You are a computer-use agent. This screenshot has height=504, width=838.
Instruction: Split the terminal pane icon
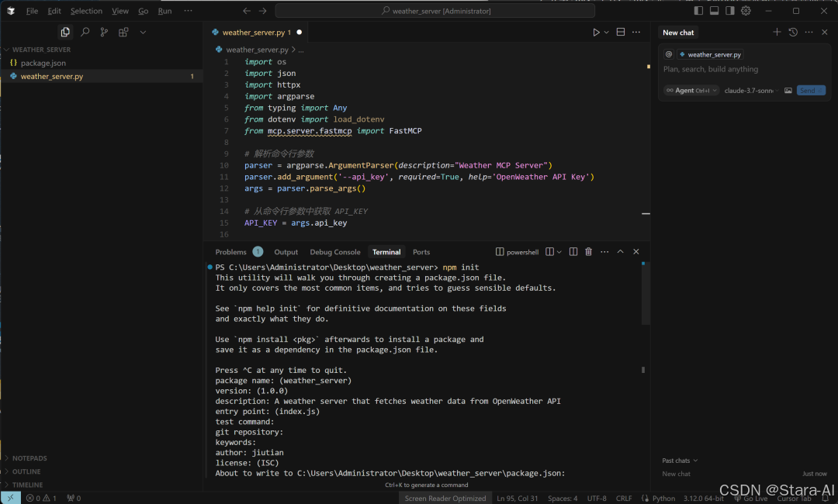click(573, 251)
